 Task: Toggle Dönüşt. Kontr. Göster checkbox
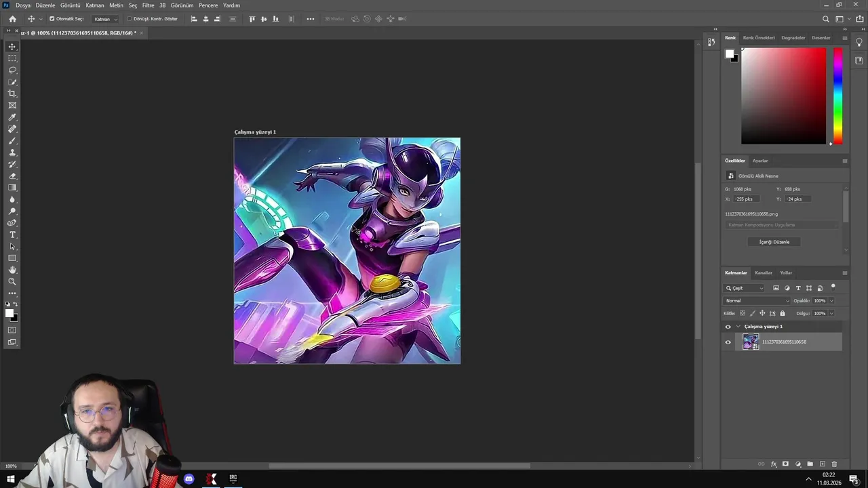(x=130, y=19)
